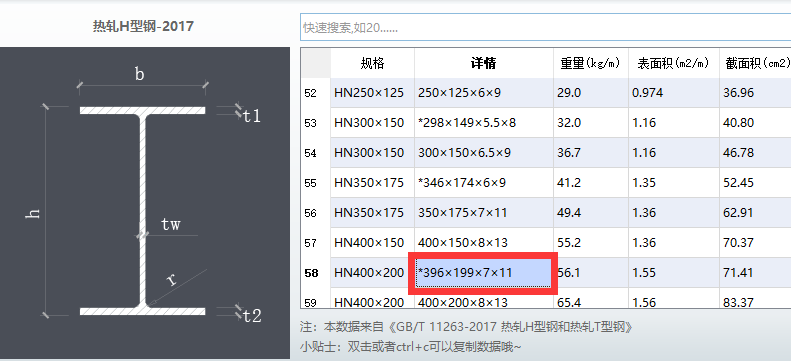Image resolution: width=791 pixels, height=361 pixels.
Task: Click weight value 49.4
Action: (x=591, y=213)
